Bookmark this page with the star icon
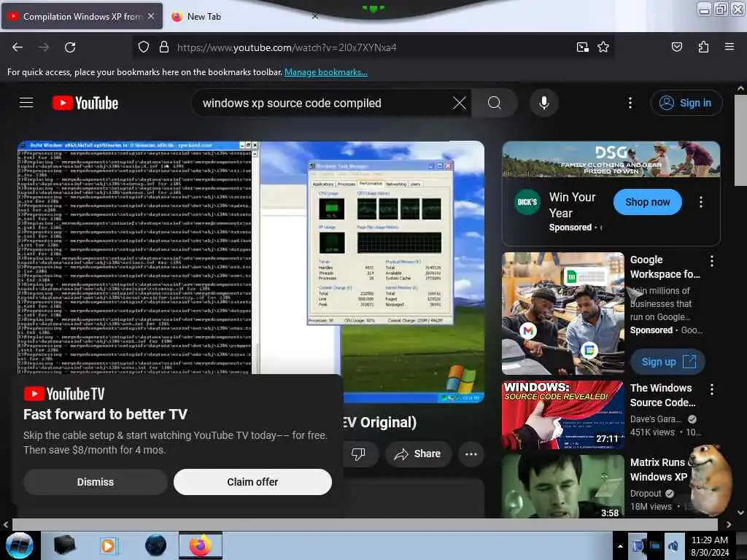Screen dimensions: 747x560 [x=603, y=47]
